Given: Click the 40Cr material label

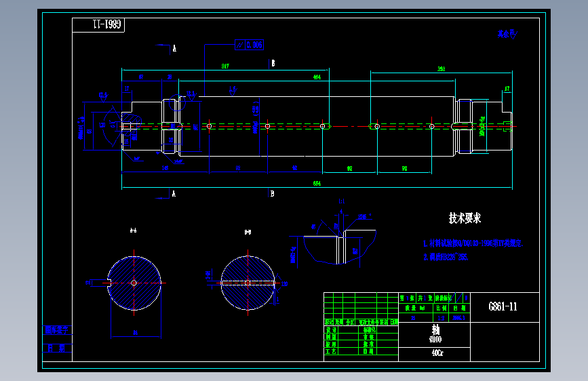Looking at the screenshot, I should [x=437, y=353].
